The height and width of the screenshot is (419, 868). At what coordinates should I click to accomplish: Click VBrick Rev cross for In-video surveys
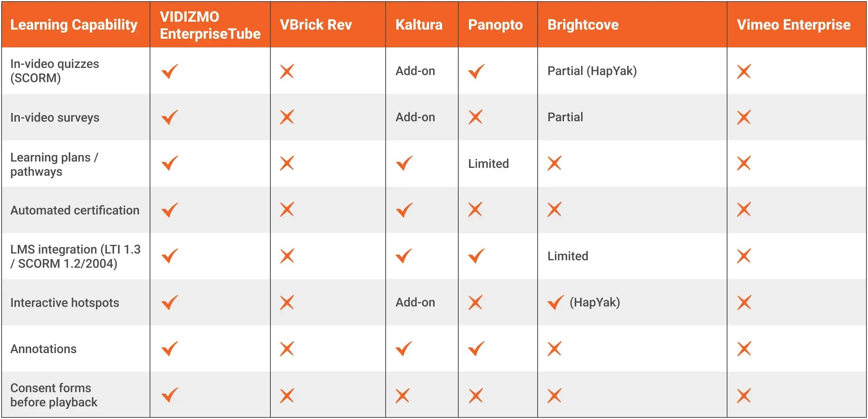(287, 117)
